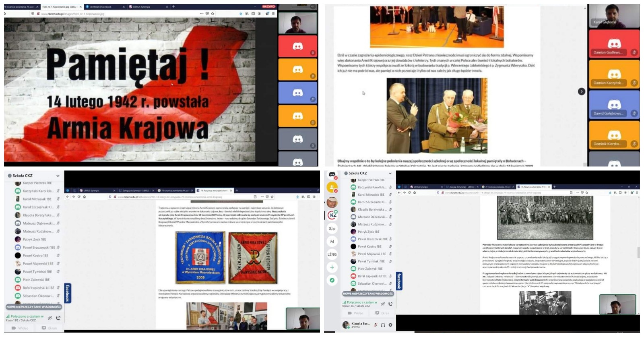Close the Watch | Facebook tab
Image resolution: width=644 pixels, height=337 pixels.
point(124,7)
